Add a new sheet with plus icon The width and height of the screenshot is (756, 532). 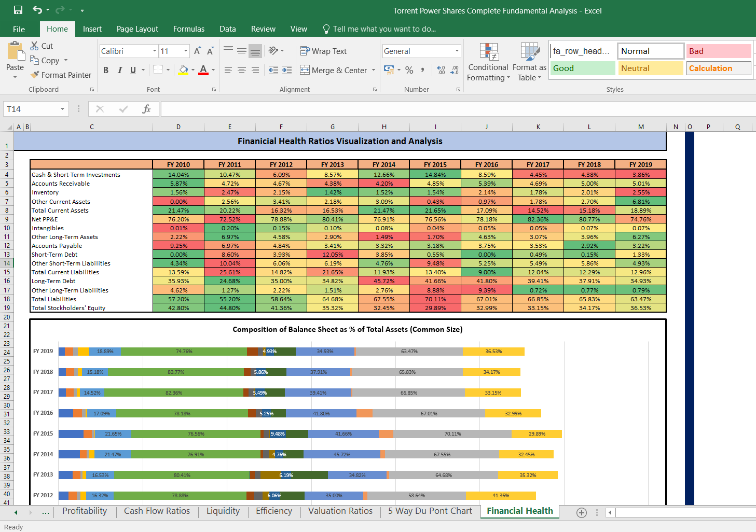click(x=582, y=512)
